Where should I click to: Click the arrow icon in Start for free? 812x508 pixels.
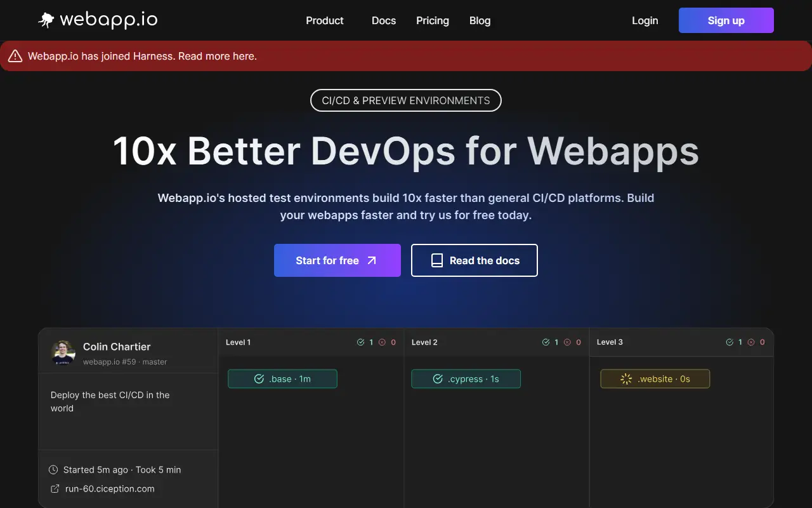pyautogui.click(x=372, y=260)
